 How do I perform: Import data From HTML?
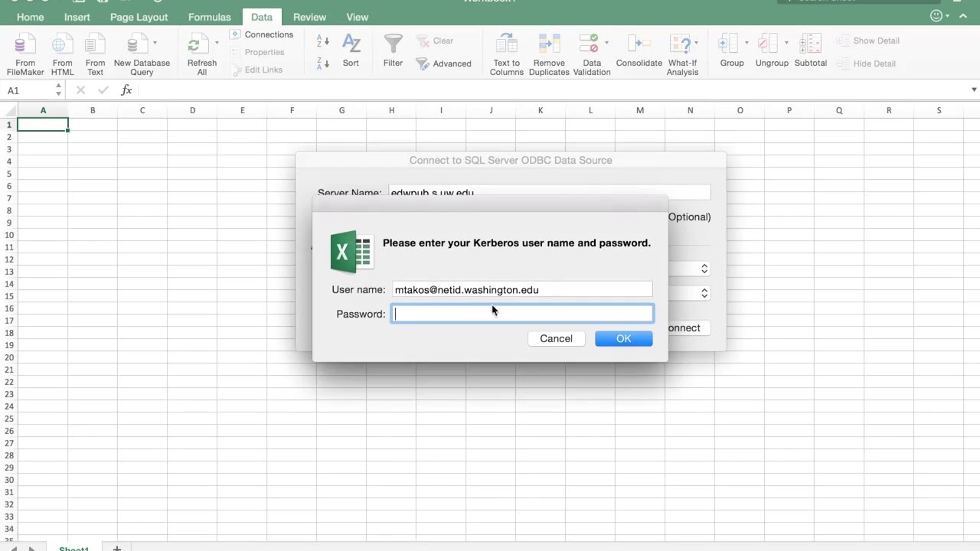tap(62, 55)
